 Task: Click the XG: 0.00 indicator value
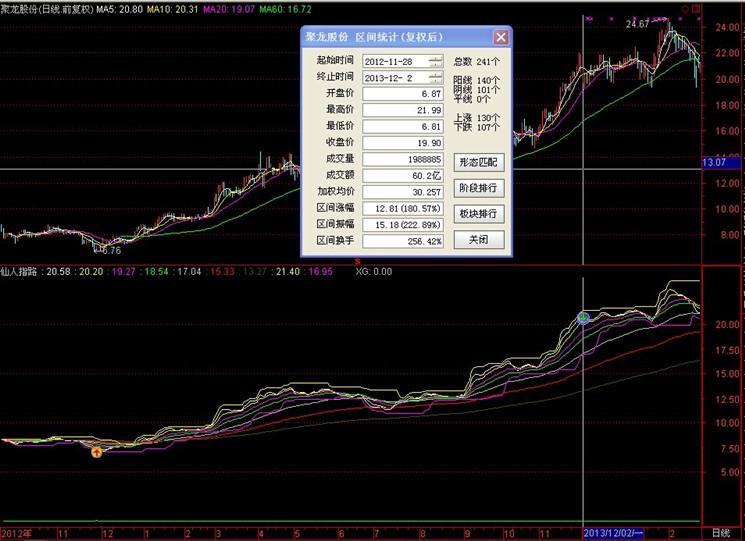(x=374, y=272)
